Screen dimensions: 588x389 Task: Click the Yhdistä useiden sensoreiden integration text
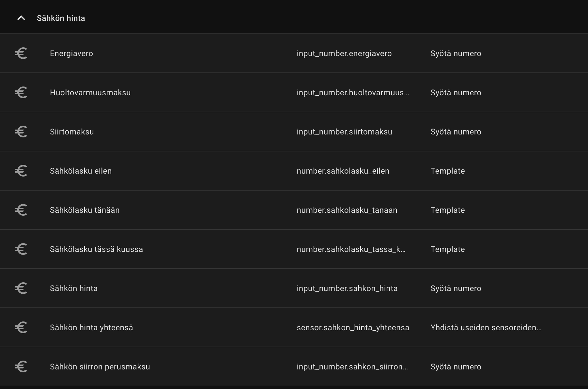(x=486, y=328)
